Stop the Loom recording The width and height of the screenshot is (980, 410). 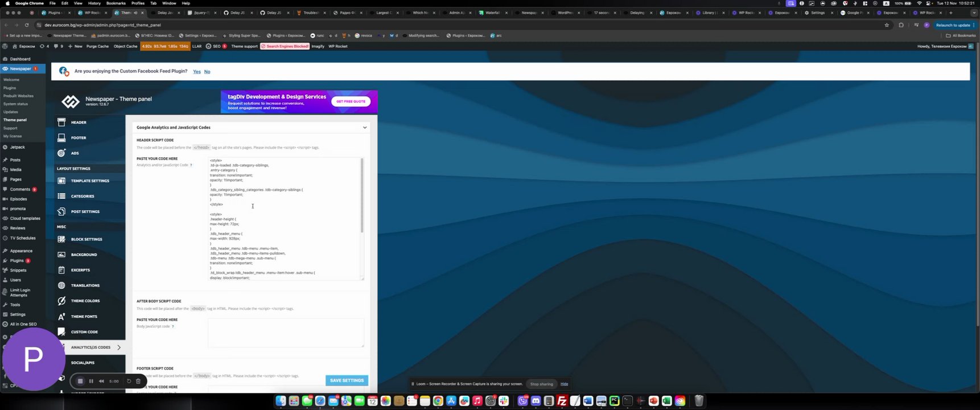tap(80, 381)
